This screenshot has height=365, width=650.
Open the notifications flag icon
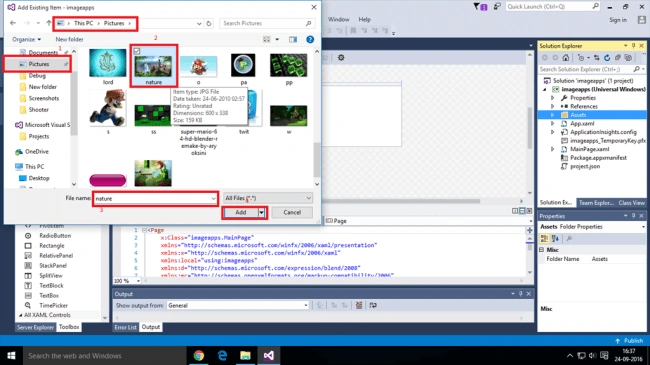[480, 7]
